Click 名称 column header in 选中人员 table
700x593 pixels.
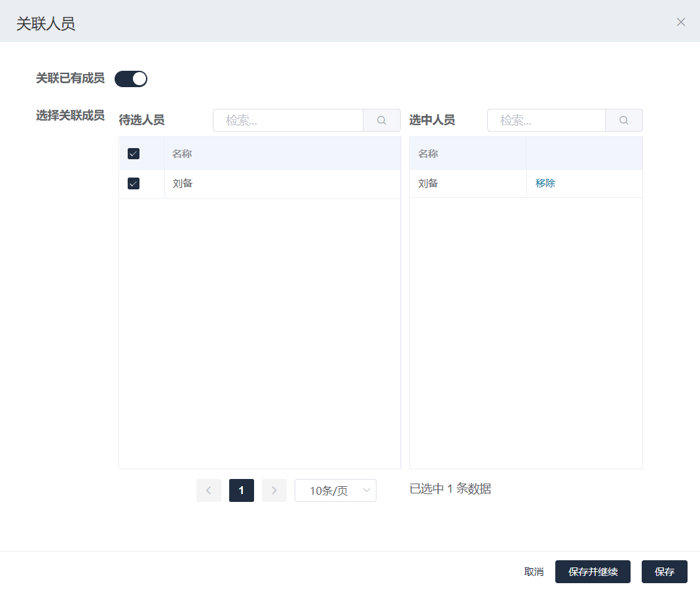pyautogui.click(x=428, y=154)
